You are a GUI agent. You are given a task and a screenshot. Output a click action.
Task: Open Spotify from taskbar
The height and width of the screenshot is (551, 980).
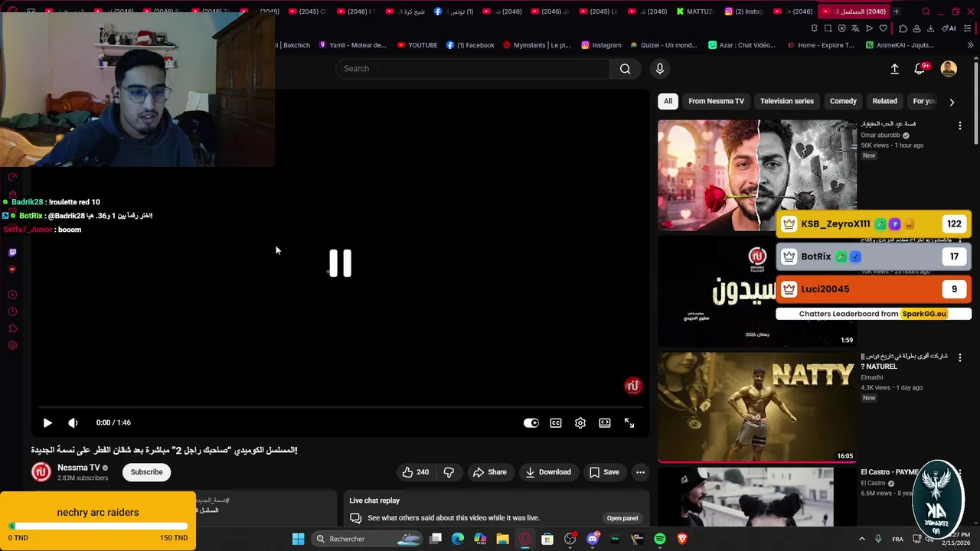click(x=660, y=539)
